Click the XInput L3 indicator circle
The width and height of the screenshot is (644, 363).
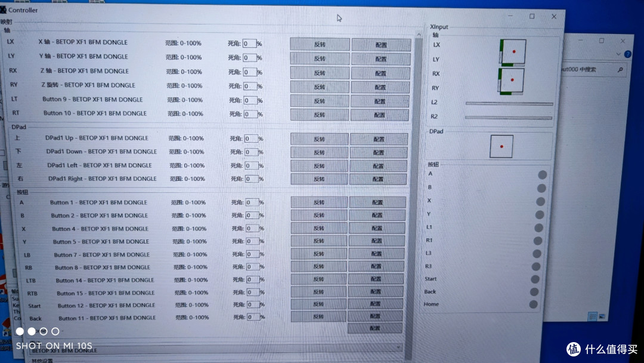[537, 254]
